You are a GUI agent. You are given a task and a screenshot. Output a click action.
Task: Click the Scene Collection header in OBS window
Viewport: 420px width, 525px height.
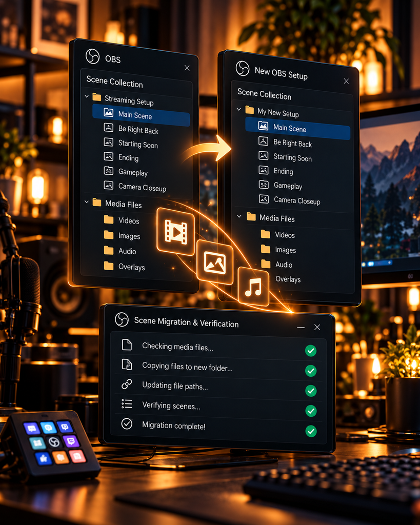point(114,82)
